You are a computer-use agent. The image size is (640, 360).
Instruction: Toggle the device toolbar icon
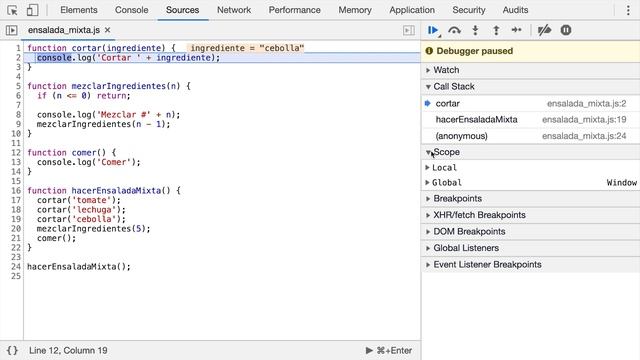pyautogui.click(x=32, y=10)
